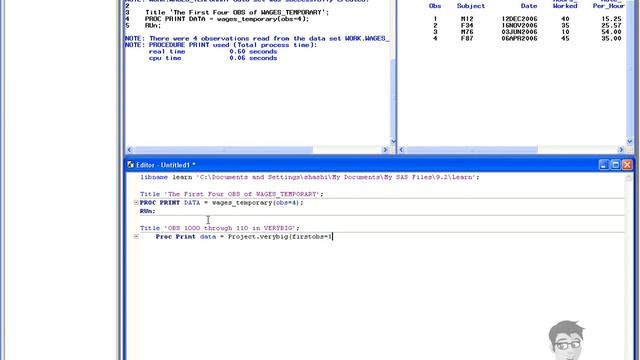Click the libname learn line in Editor

(310, 177)
